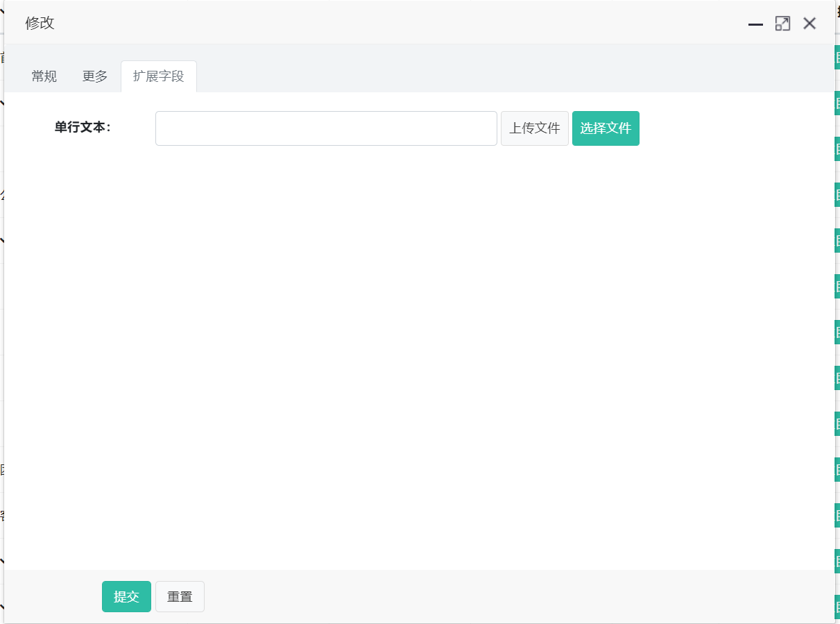Click the 上传文件 button
This screenshot has width=840, height=624.
[x=535, y=128]
